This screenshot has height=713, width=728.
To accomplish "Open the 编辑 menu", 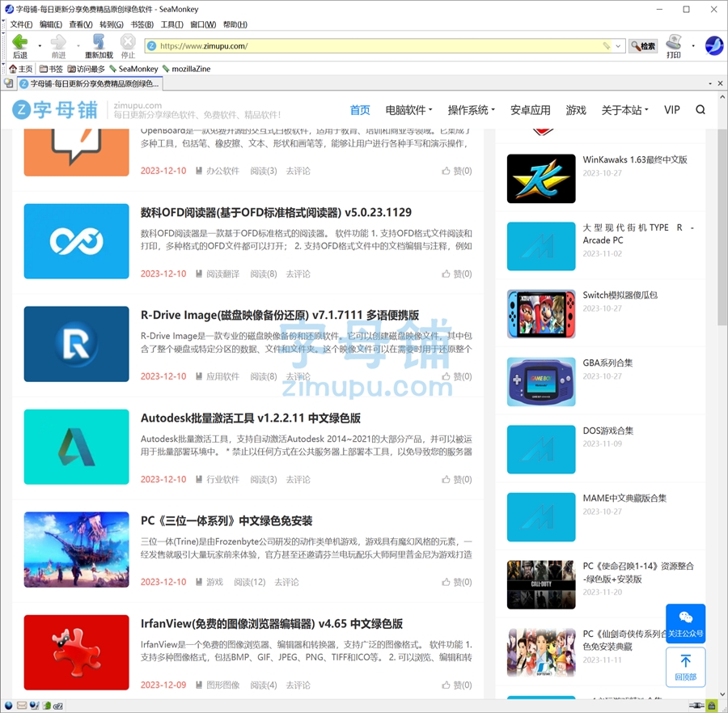I will tap(51, 24).
